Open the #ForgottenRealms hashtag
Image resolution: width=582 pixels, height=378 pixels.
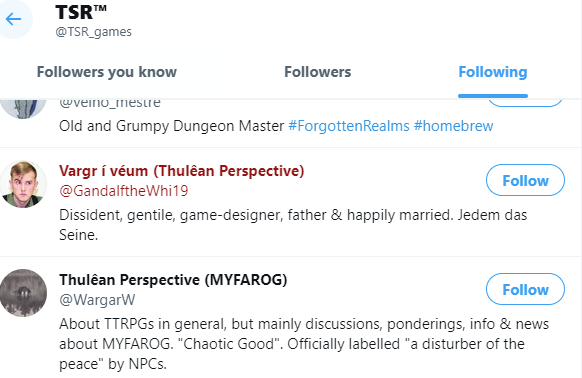click(349, 126)
